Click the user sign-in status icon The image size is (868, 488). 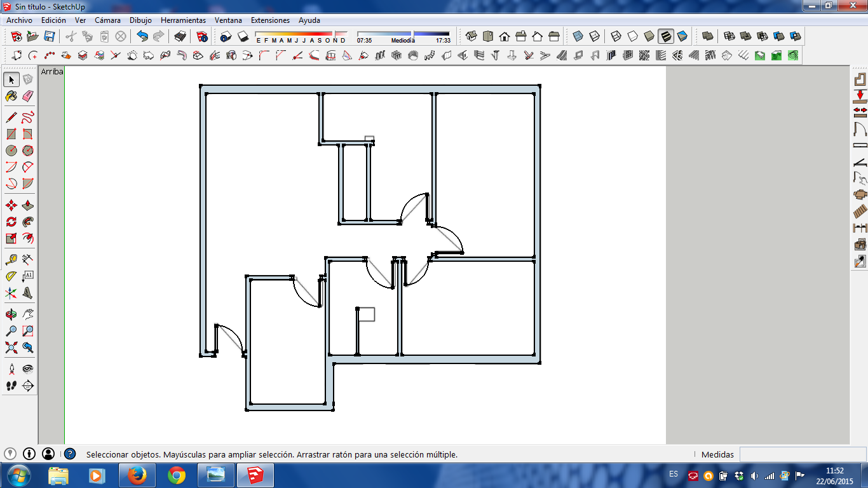click(48, 454)
